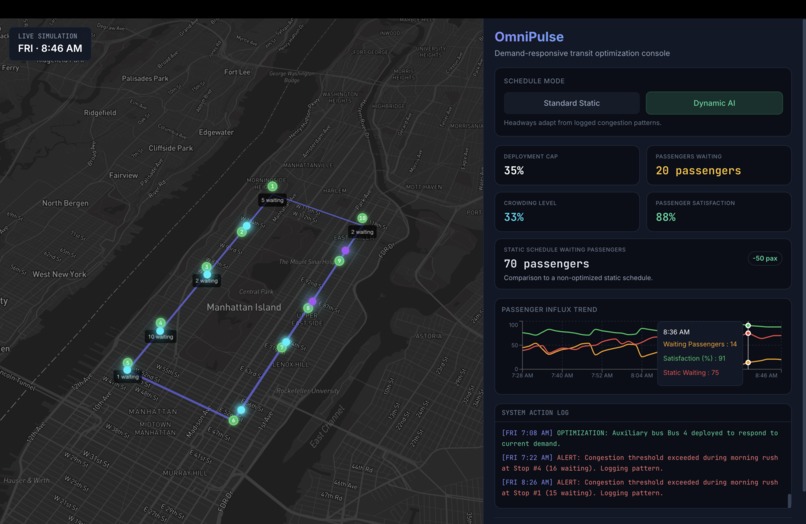Click the Passenger Influx Trend heading

(549, 310)
